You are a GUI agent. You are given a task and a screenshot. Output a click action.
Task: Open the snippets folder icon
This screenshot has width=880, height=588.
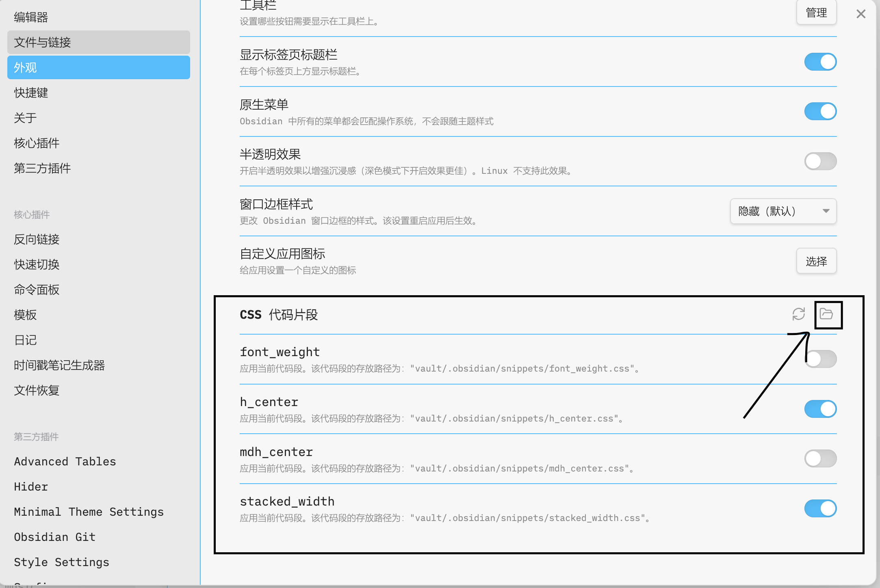(826, 314)
